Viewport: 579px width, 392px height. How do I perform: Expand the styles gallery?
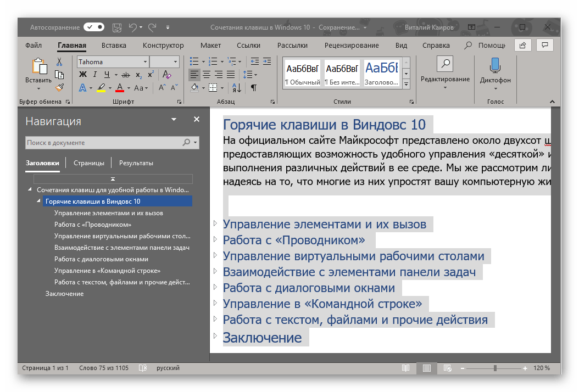(x=406, y=85)
